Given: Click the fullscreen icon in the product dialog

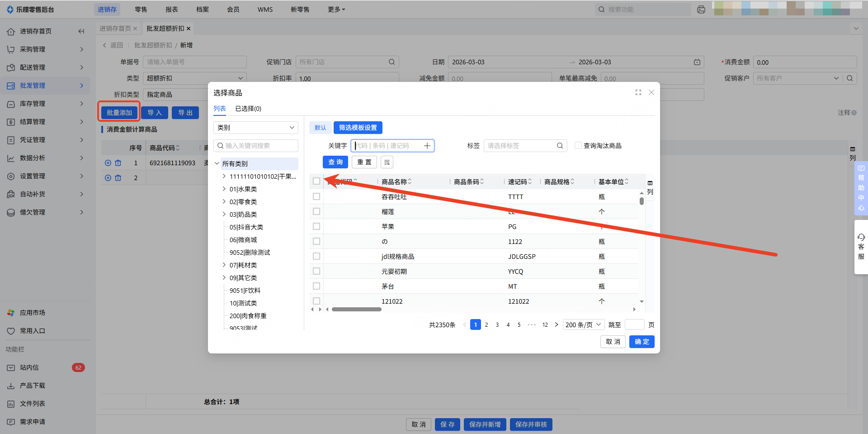Looking at the screenshot, I should point(638,92).
